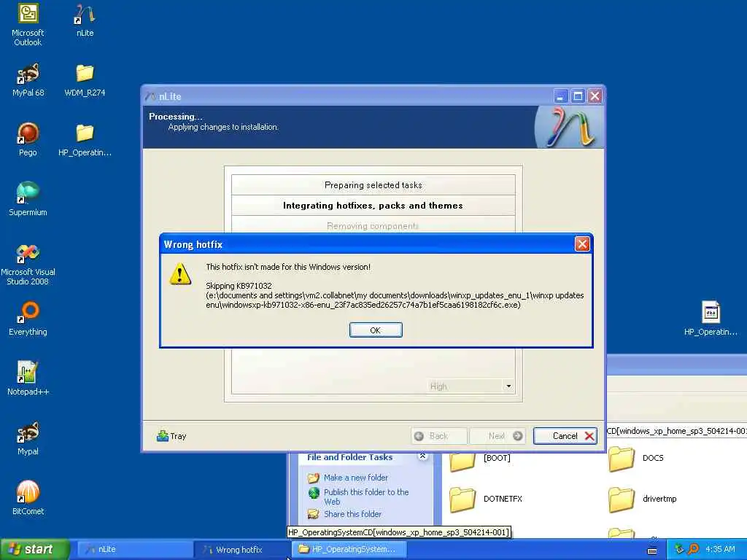Select the Supermium browser icon
The height and width of the screenshot is (560, 747).
[x=28, y=199]
